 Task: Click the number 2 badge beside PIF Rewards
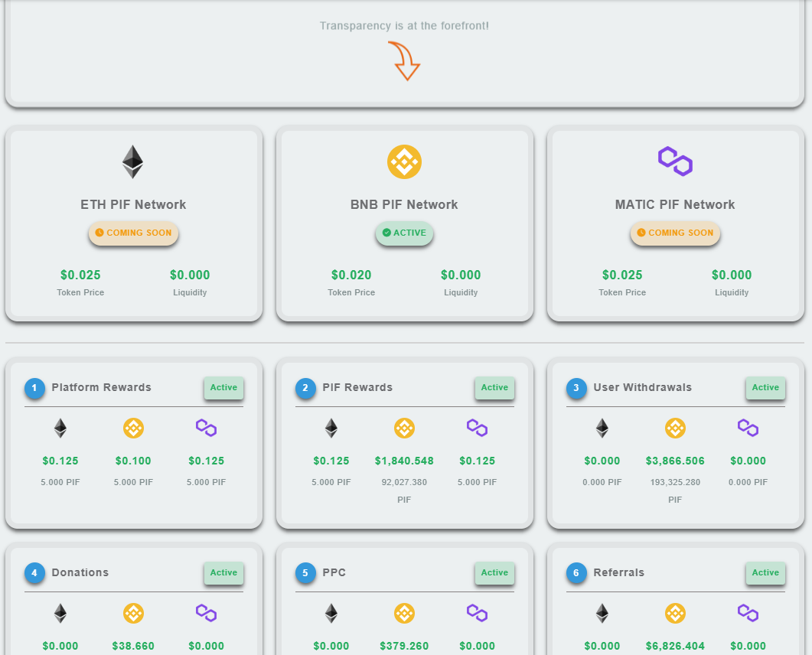coord(305,389)
